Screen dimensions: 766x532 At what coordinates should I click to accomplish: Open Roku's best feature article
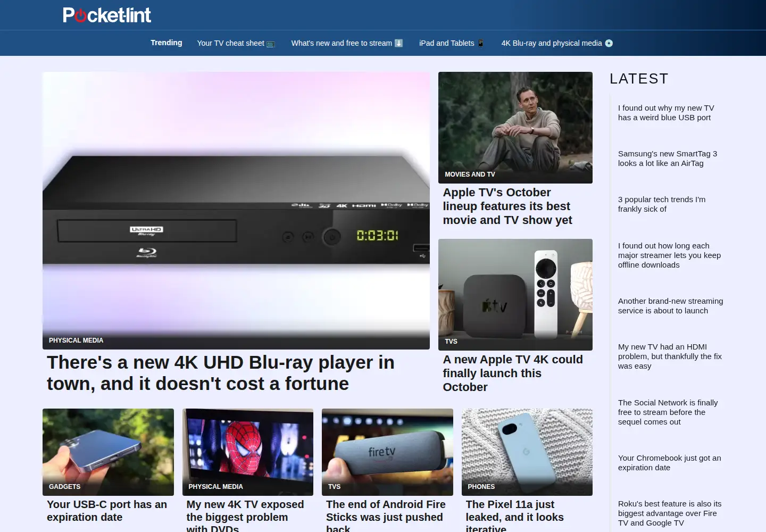pos(670,513)
